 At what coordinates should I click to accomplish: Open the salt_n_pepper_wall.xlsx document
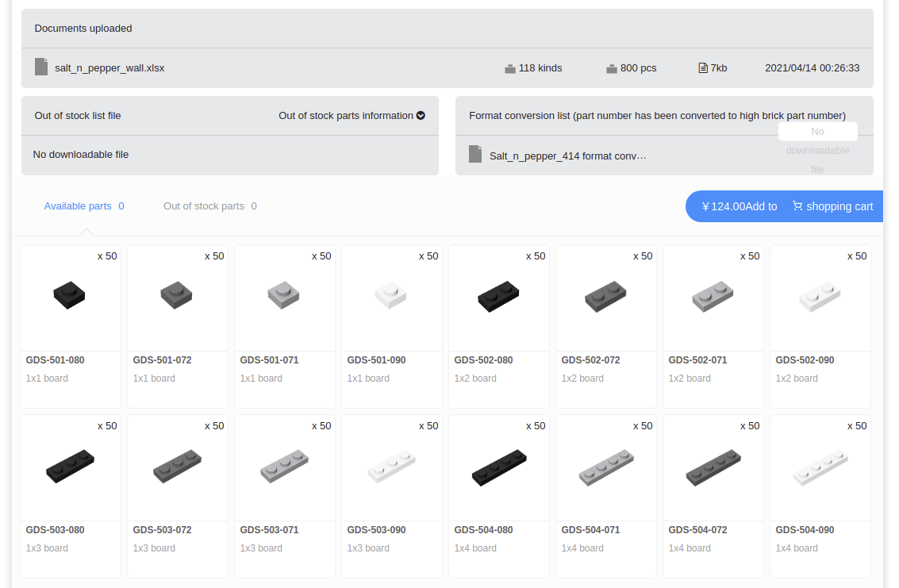109,68
